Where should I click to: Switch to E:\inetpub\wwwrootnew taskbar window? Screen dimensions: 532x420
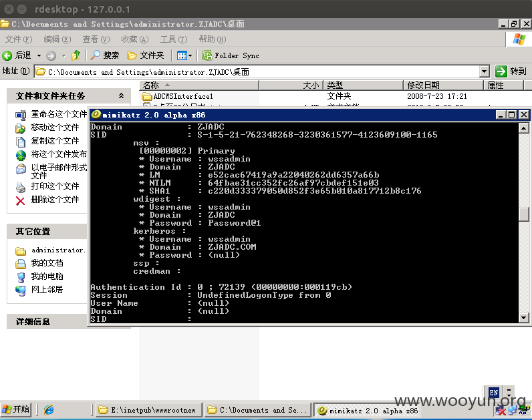tap(149, 410)
